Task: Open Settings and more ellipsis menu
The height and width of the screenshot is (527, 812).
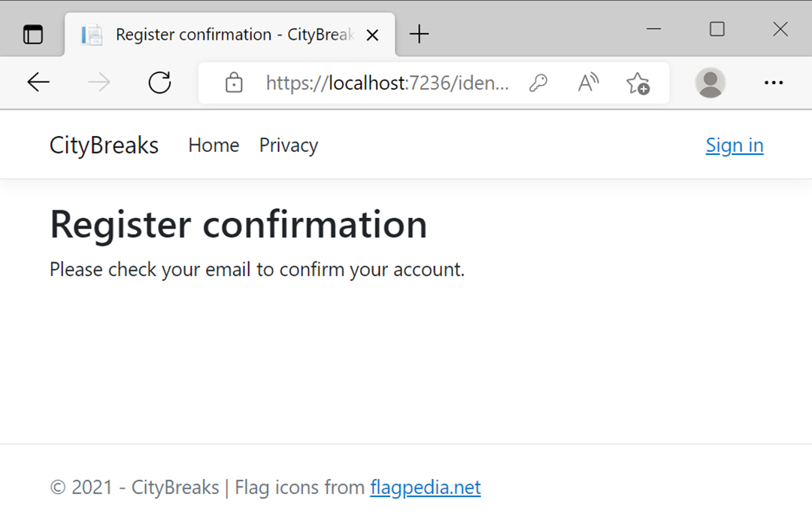Action: pos(774,83)
